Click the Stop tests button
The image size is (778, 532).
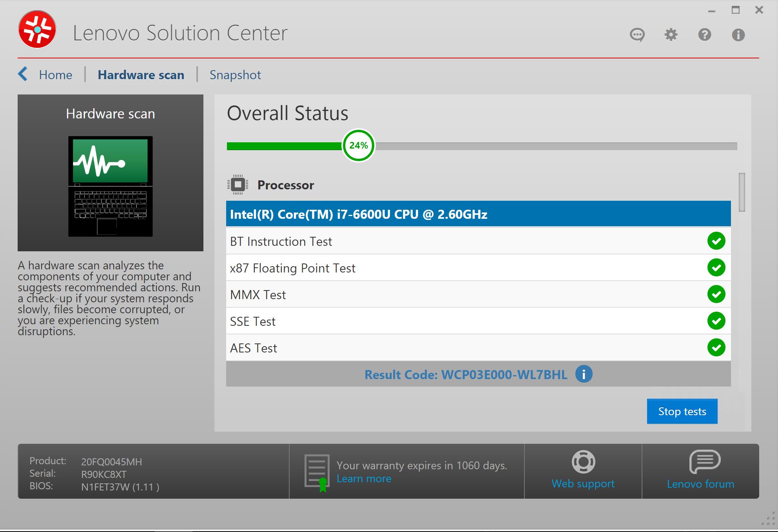point(682,411)
